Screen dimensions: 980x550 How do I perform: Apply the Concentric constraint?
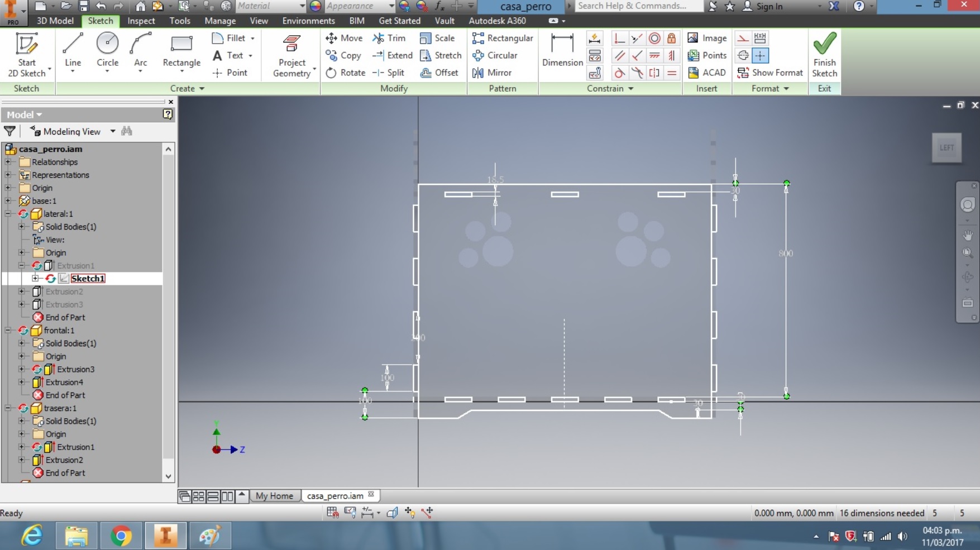coord(654,38)
